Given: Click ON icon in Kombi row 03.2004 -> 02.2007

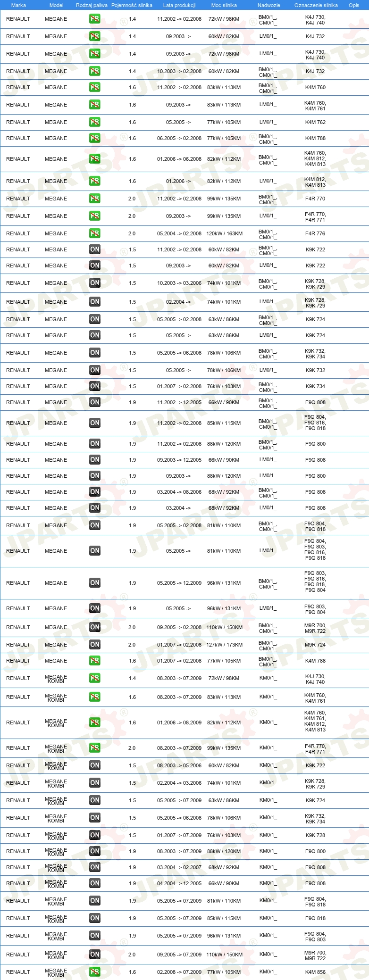Looking at the screenshot, I should 94,867.
